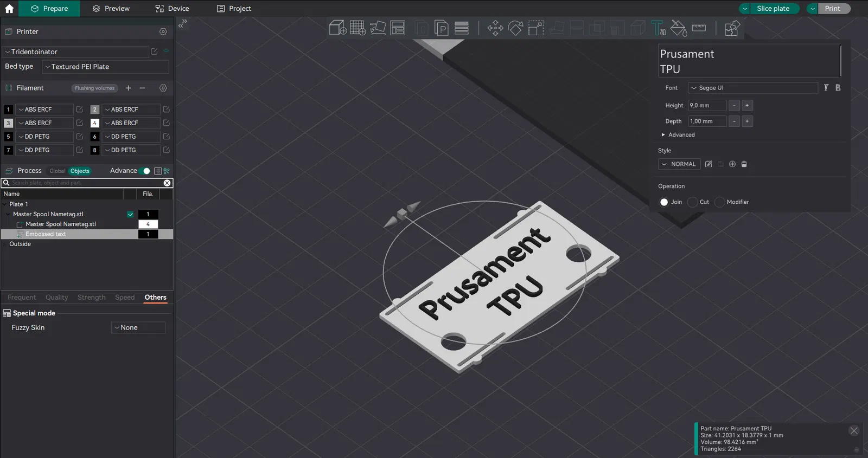Open the Variable layer height tool

[462, 28]
